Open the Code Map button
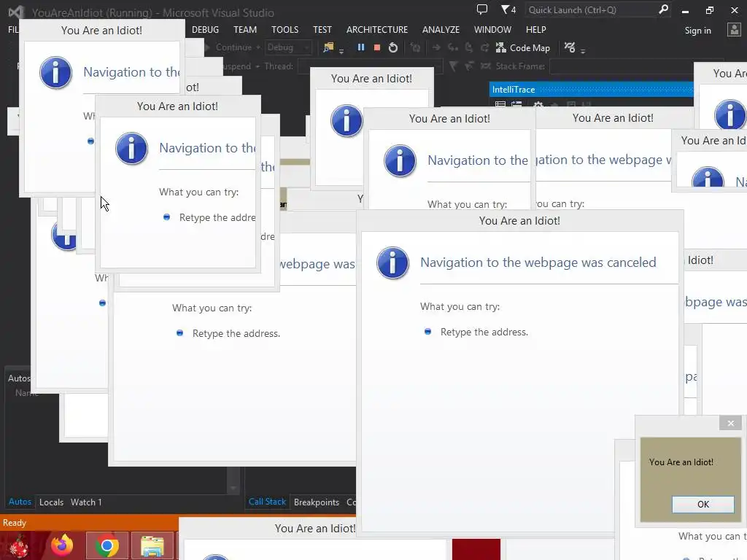Viewport: 747px width, 560px height. click(523, 47)
